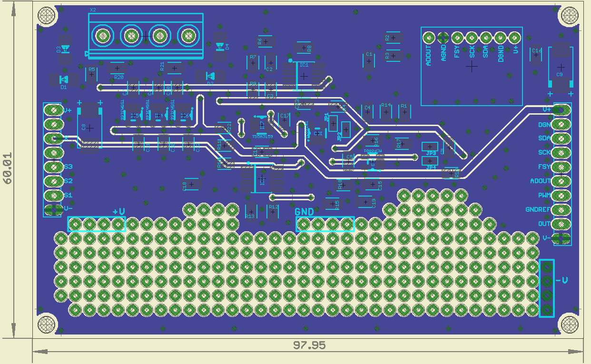Click the highlighted +V pad group

pos(97,224)
